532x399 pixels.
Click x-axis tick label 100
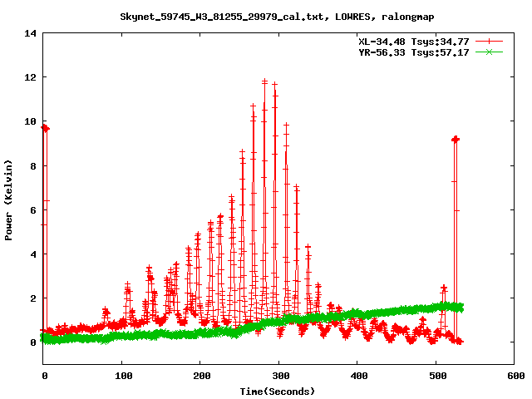point(124,376)
